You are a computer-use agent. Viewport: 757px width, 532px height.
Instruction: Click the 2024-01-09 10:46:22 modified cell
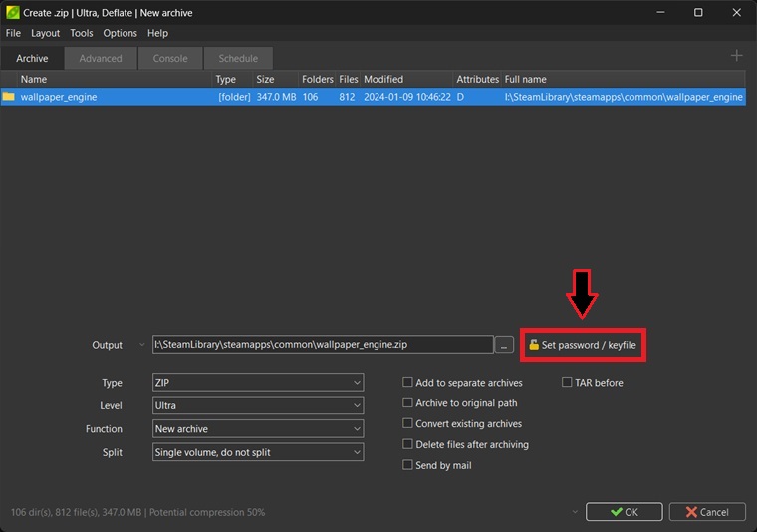[x=407, y=97]
